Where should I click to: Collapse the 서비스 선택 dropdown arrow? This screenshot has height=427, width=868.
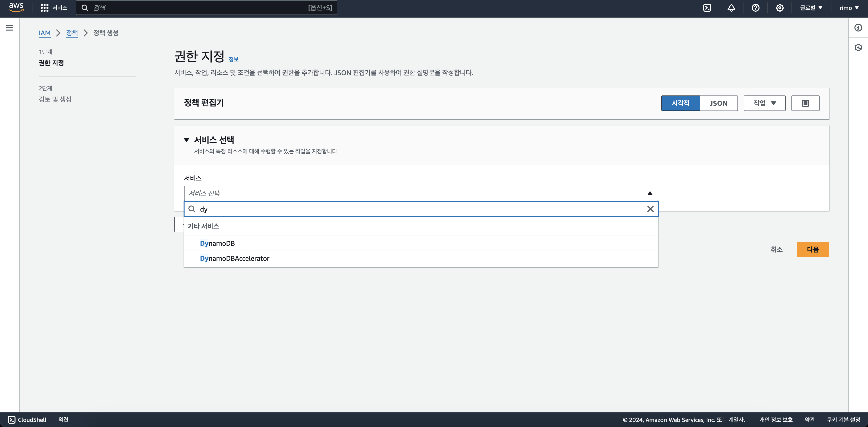[x=650, y=193]
